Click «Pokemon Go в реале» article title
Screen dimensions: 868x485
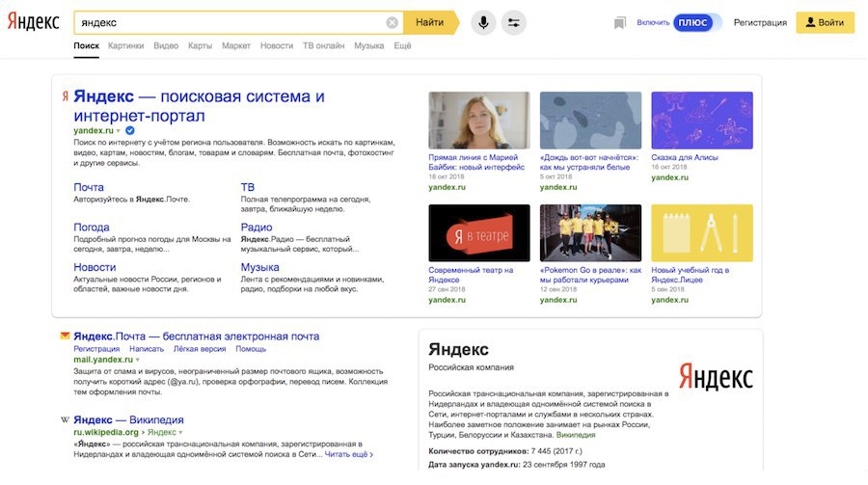[x=590, y=275]
